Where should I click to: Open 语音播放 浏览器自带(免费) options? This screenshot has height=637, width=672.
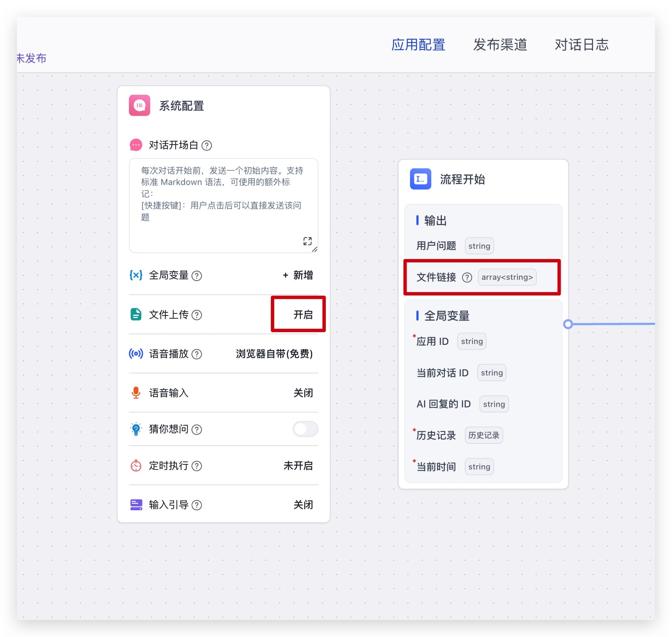click(x=274, y=354)
